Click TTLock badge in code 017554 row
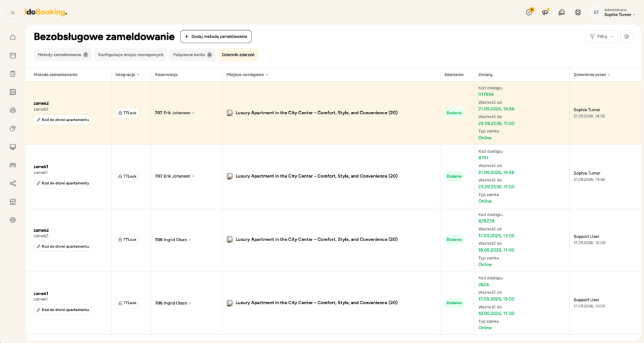Viewport: 644px width, 343px height. pos(127,113)
